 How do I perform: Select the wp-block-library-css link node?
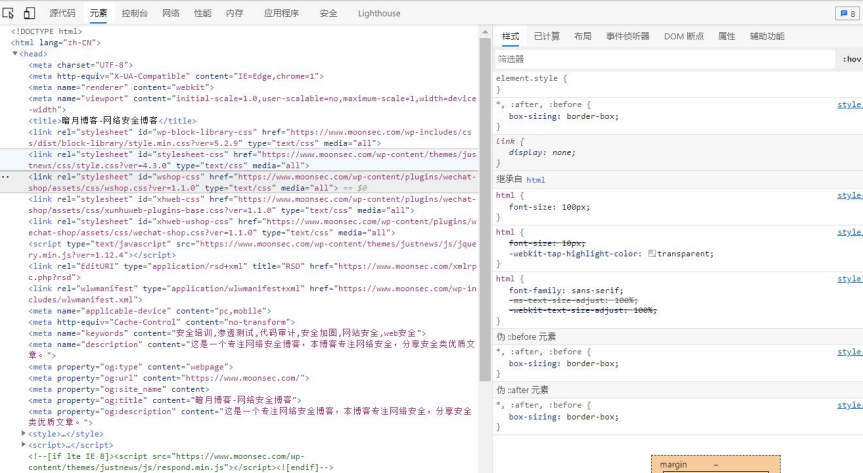251,138
